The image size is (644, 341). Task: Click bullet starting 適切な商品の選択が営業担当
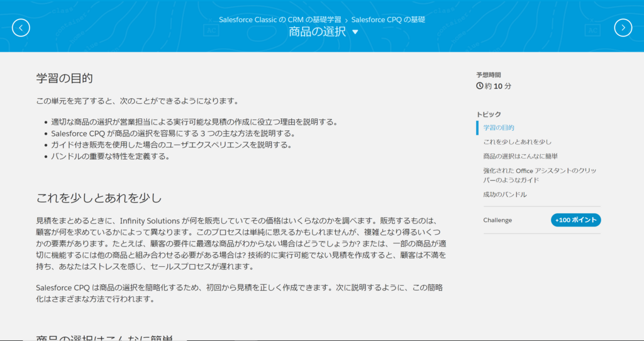tap(194, 122)
